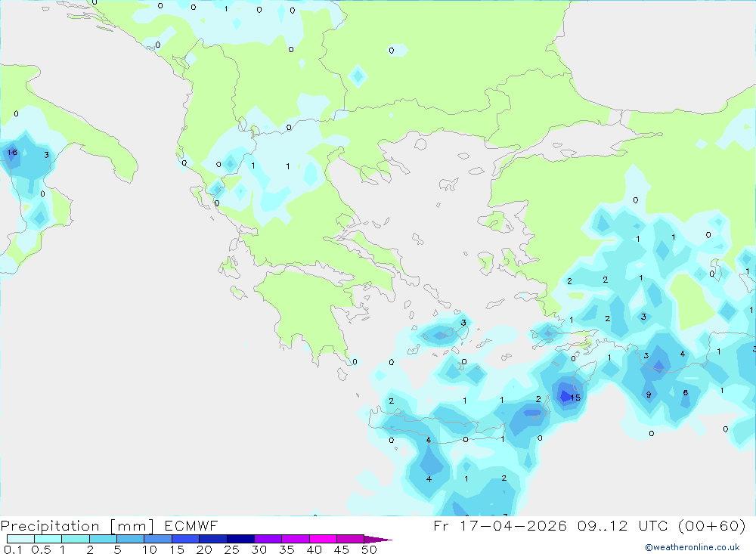This screenshot has height=554, width=756.
Task: Click the '10' legend label
Action: pyautogui.click(x=150, y=549)
